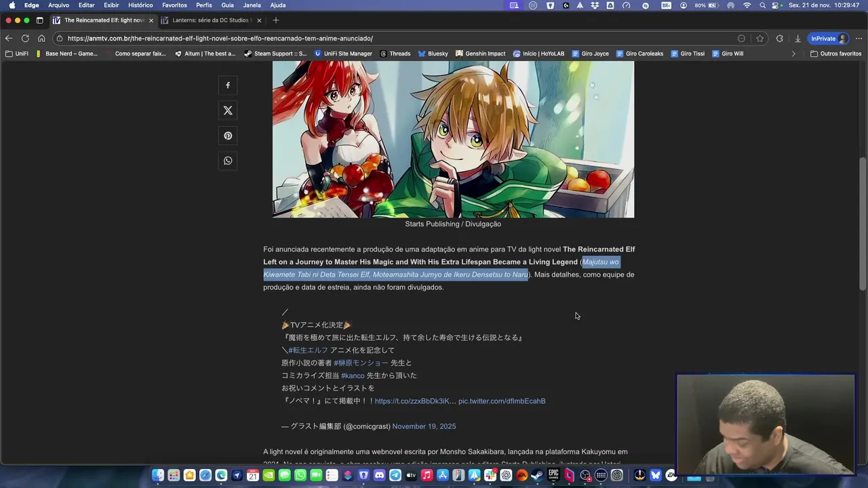Add this page to favorites
Viewport: 868px width, 488px height.
[x=760, y=39]
